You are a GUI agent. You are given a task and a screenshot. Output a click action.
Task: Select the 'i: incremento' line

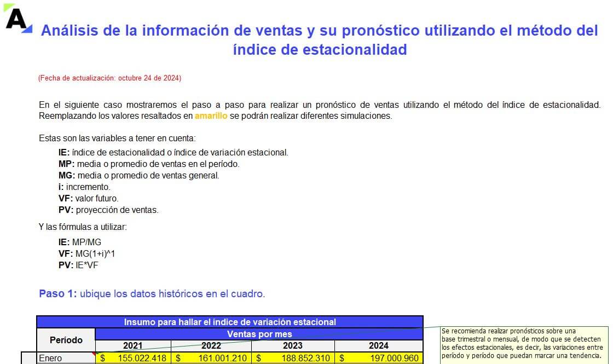(84, 187)
